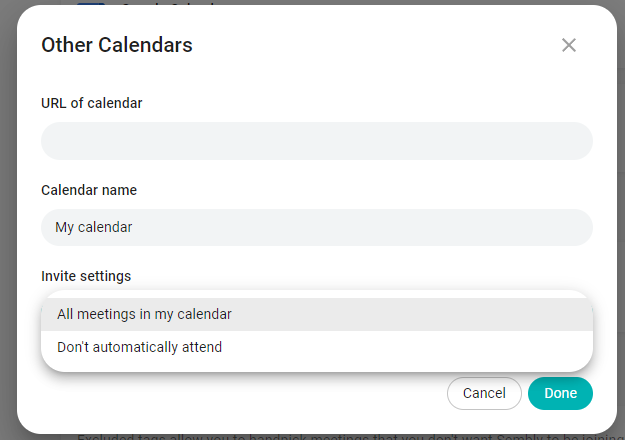This screenshot has height=440, width=625.
Task: Click the Other Calendars dialog title
Action: (117, 45)
